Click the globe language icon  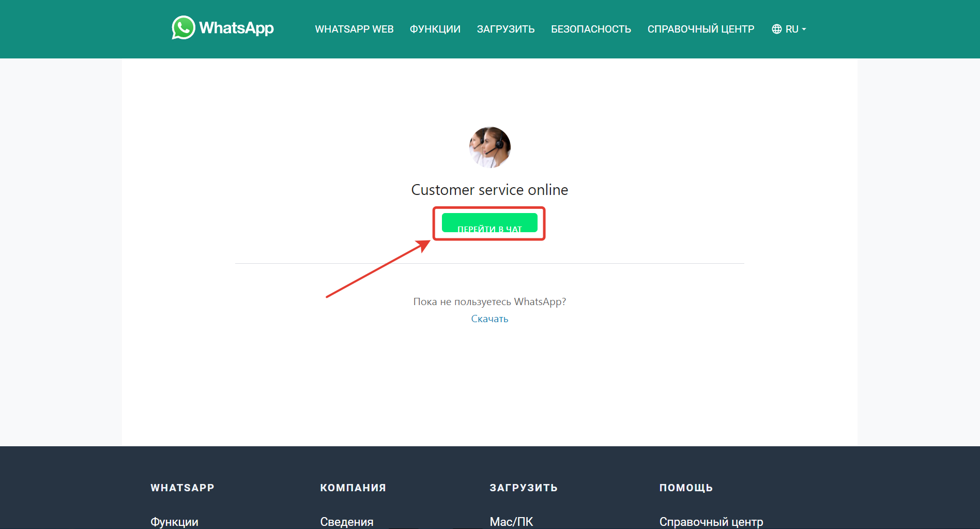coord(776,29)
